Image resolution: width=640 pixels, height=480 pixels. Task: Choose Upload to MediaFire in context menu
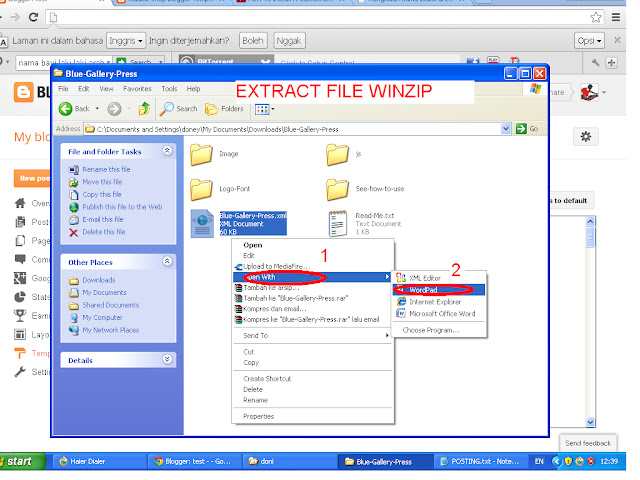pos(313,267)
